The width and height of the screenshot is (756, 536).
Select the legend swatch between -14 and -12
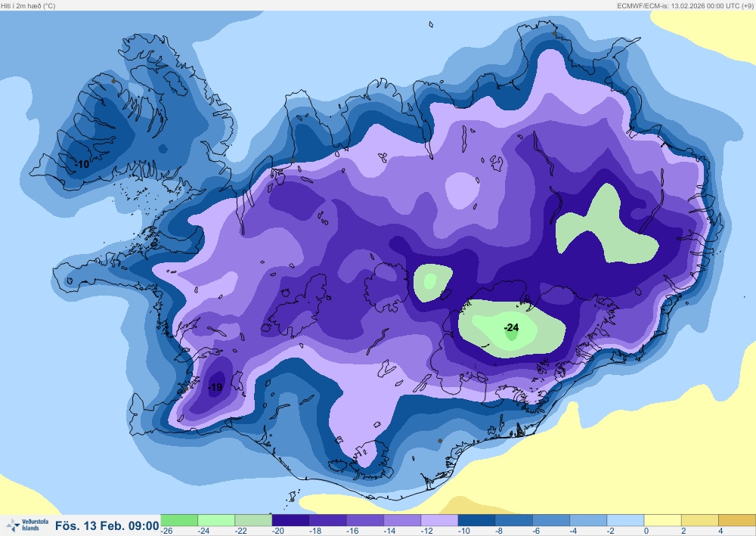pyautogui.click(x=401, y=520)
